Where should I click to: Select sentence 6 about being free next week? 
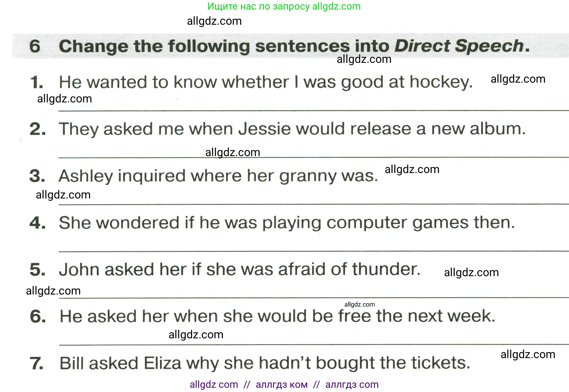277,316
